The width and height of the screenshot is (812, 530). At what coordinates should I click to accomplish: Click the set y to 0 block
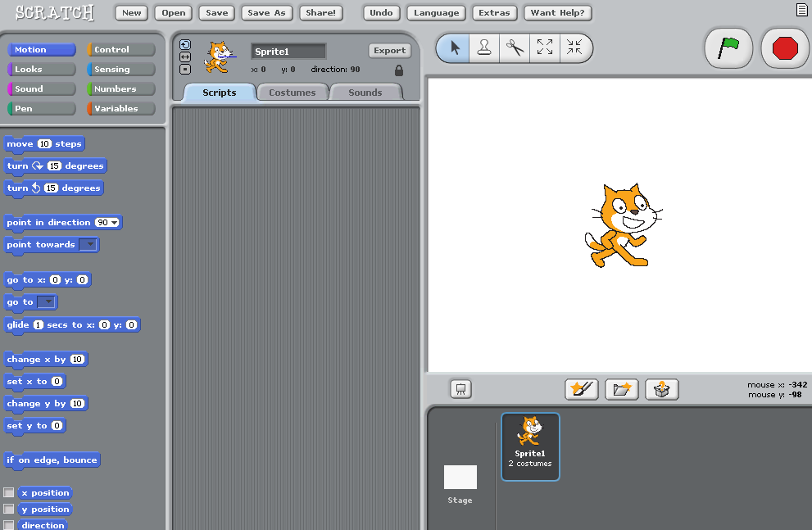[34, 426]
